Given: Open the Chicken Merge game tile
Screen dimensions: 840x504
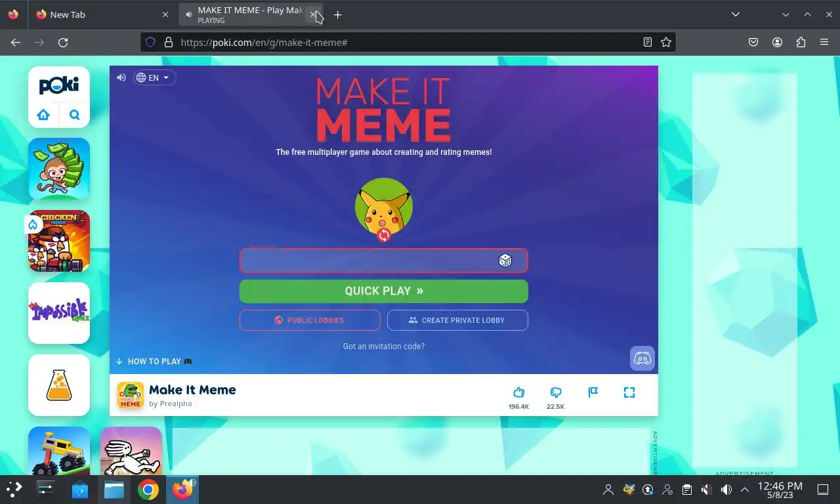Looking at the screenshot, I should pyautogui.click(x=59, y=241).
